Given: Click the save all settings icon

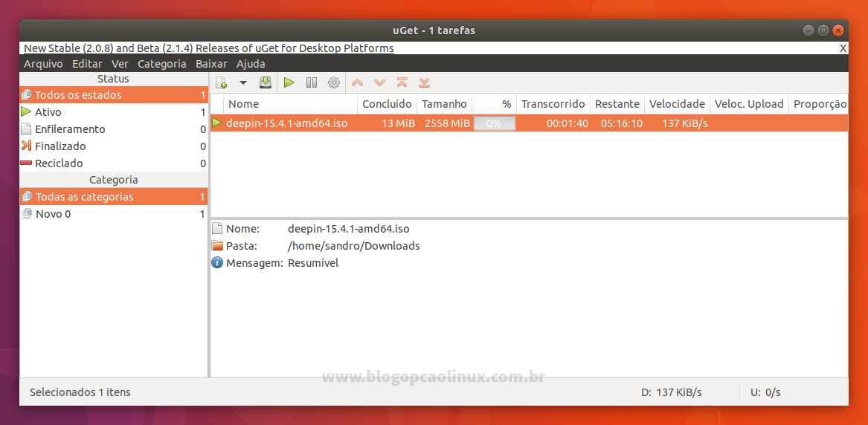Looking at the screenshot, I should coord(266,83).
